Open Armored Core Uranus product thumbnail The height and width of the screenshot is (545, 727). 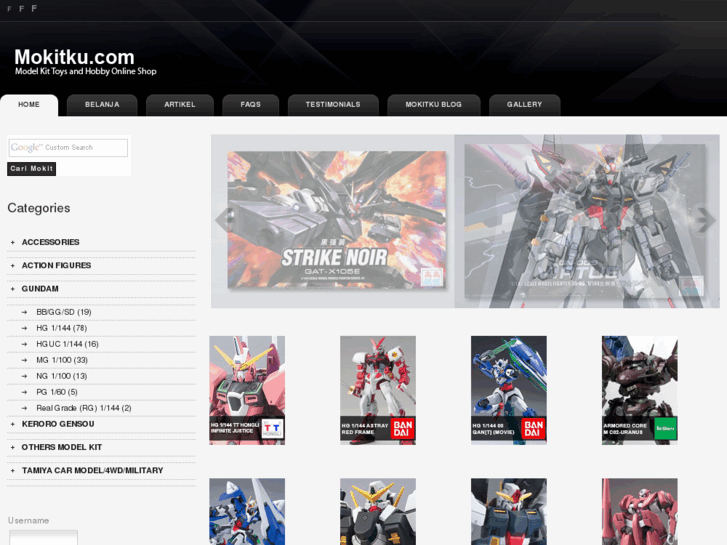[640, 391]
